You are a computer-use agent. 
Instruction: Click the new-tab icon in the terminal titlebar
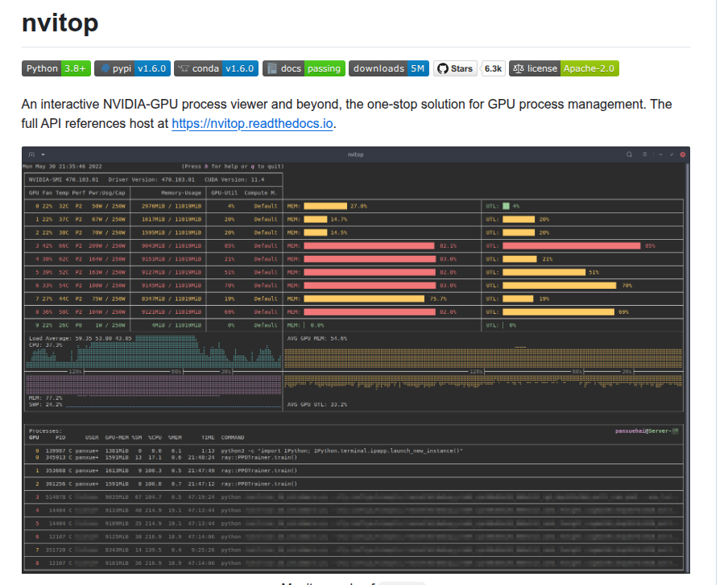pyautogui.click(x=32, y=157)
